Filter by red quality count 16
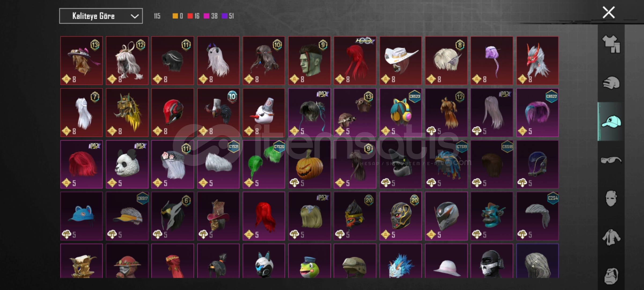 (x=193, y=16)
